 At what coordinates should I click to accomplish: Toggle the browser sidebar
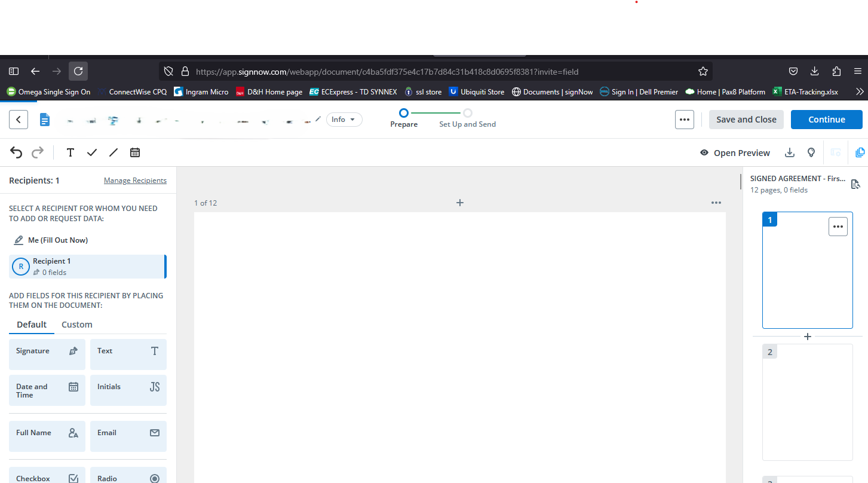pyautogui.click(x=14, y=71)
